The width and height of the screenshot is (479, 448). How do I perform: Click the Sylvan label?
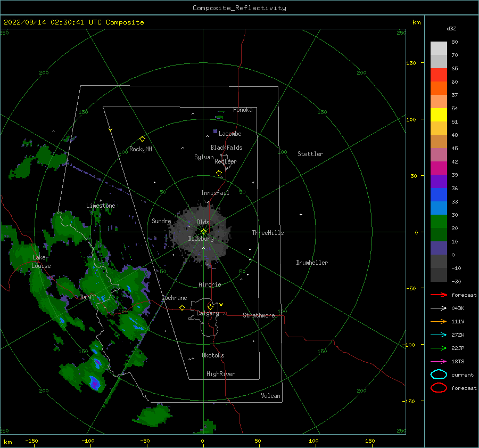point(204,157)
